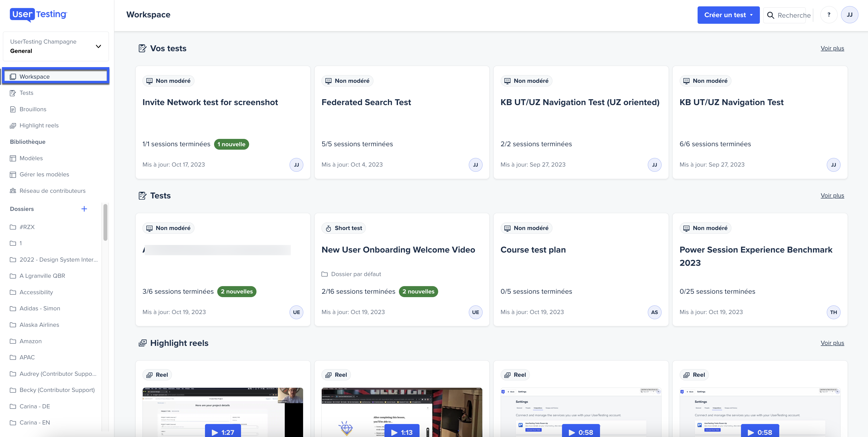This screenshot has height=437, width=868.
Task: Open the Alaska Airlines folder
Action: click(x=39, y=325)
